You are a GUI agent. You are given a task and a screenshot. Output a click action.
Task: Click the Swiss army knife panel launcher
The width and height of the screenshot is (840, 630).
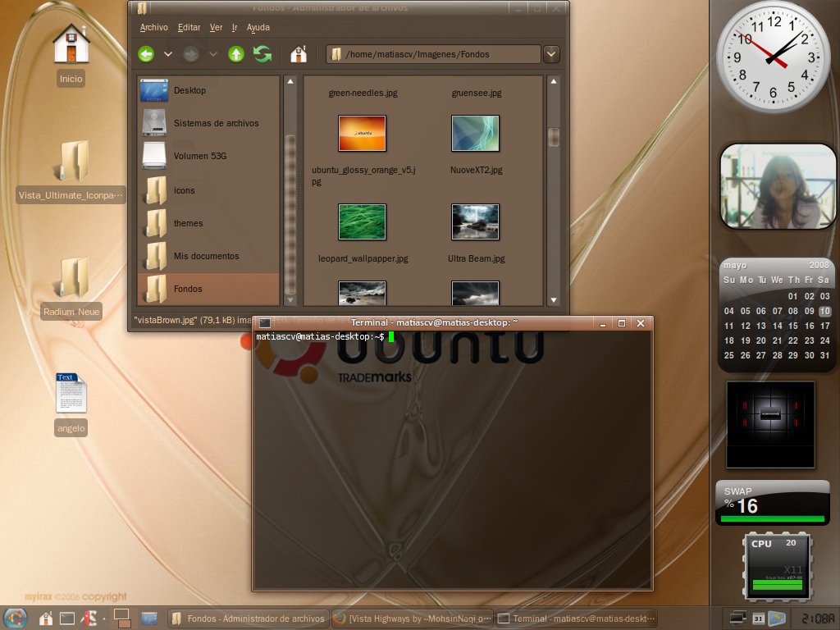89,619
